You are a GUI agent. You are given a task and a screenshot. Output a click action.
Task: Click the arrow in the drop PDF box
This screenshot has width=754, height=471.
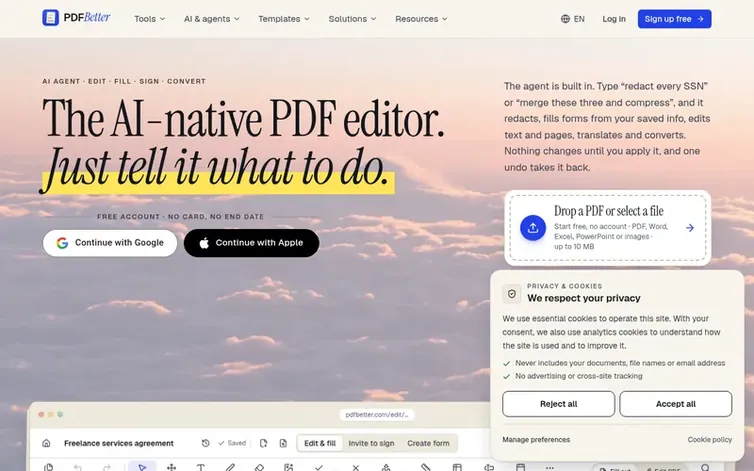click(x=690, y=228)
